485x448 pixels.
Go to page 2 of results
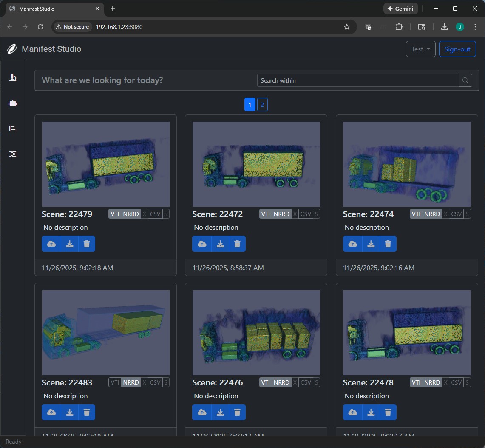click(262, 105)
